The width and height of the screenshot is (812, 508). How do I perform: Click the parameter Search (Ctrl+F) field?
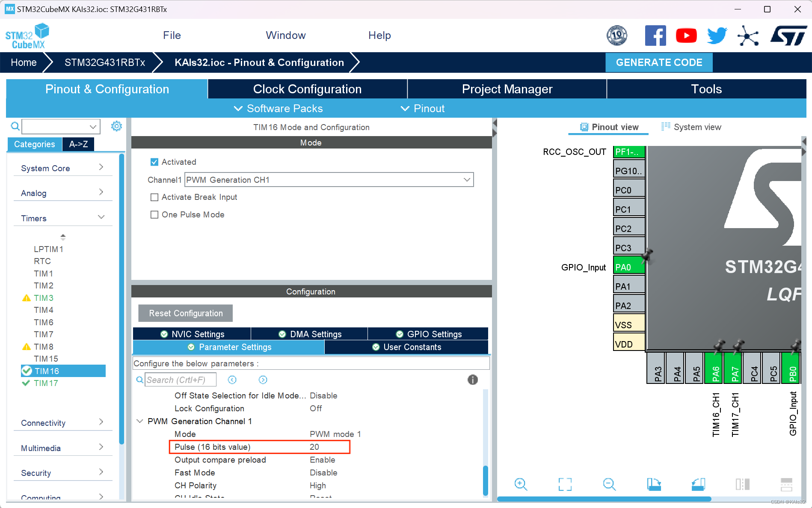pos(180,380)
